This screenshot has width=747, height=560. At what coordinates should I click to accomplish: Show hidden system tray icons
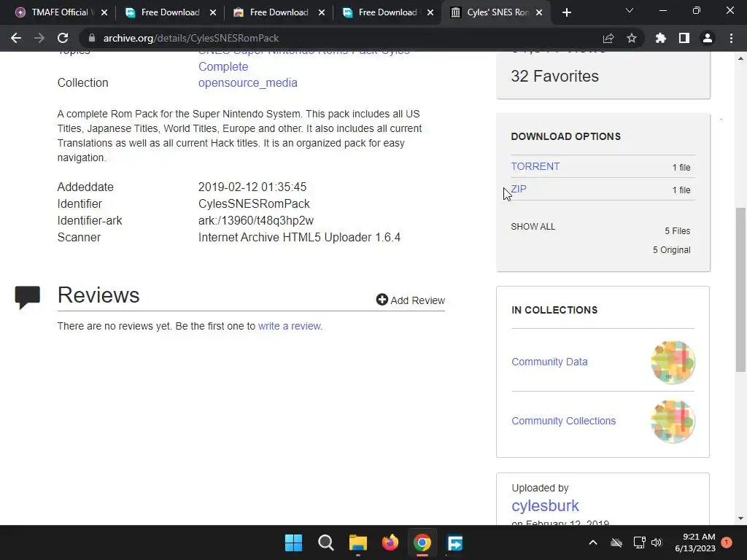point(593,542)
